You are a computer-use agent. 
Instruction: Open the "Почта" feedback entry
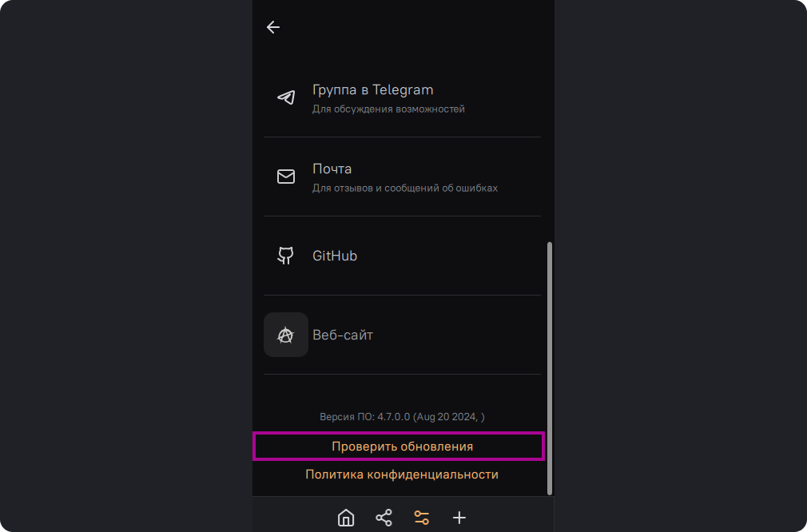pyautogui.click(x=332, y=169)
